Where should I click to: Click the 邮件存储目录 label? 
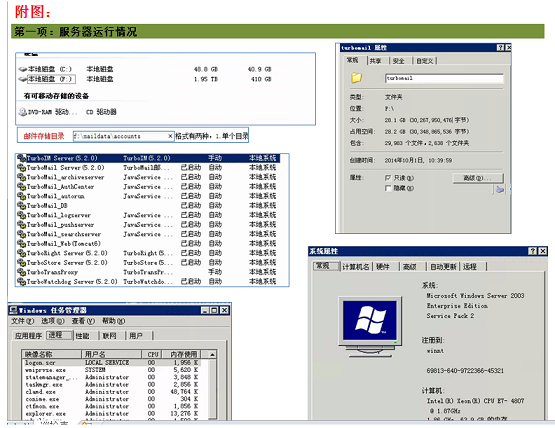(x=44, y=136)
